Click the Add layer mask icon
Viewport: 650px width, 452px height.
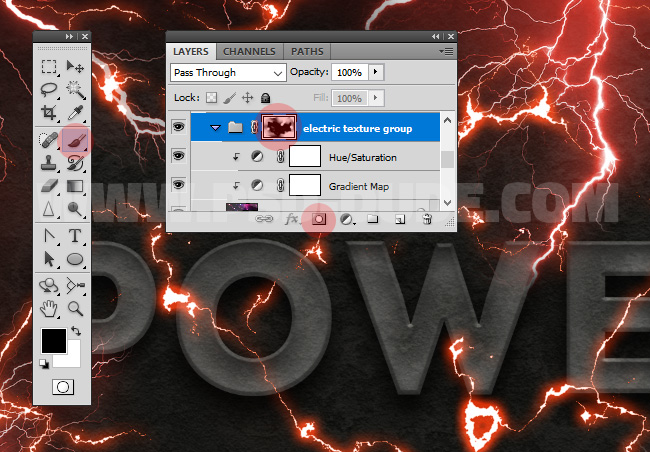click(x=320, y=217)
